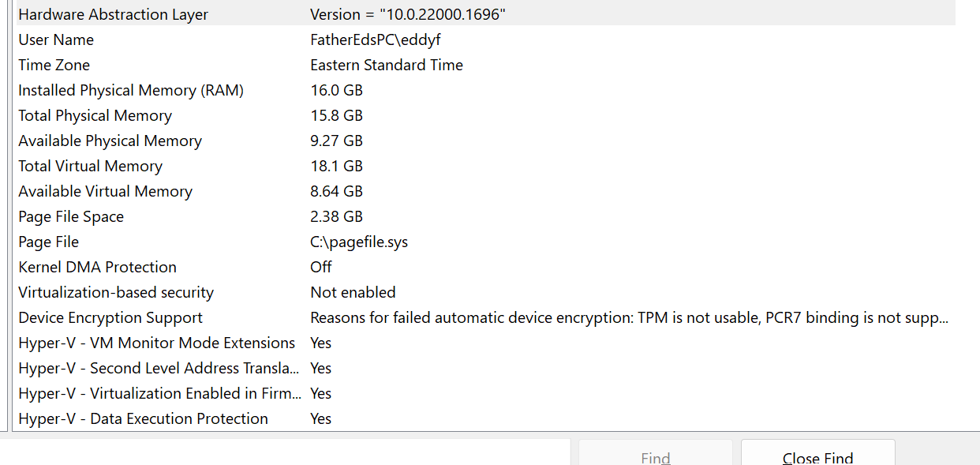Select the Page File Space row
Image resolution: width=980 pixels, height=465 pixels.
(71, 217)
